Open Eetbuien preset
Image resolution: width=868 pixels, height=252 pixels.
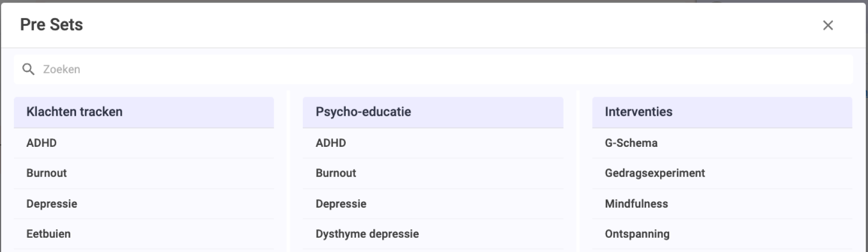[x=144, y=234]
